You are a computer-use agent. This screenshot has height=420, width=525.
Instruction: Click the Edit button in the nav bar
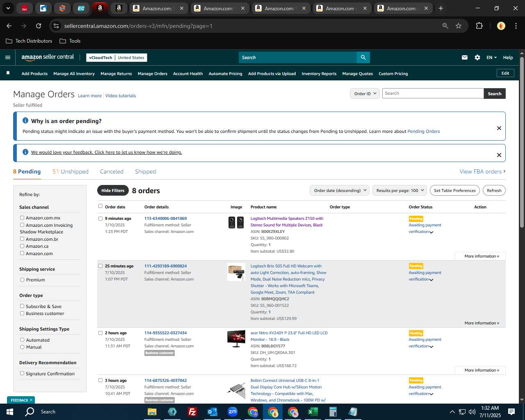pos(505,73)
